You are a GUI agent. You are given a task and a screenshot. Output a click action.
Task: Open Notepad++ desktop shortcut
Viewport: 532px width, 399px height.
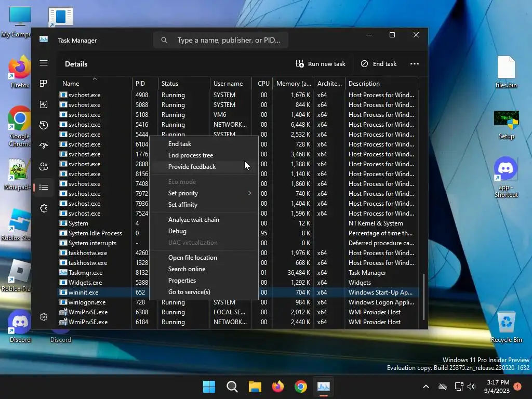tap(17, 175)
